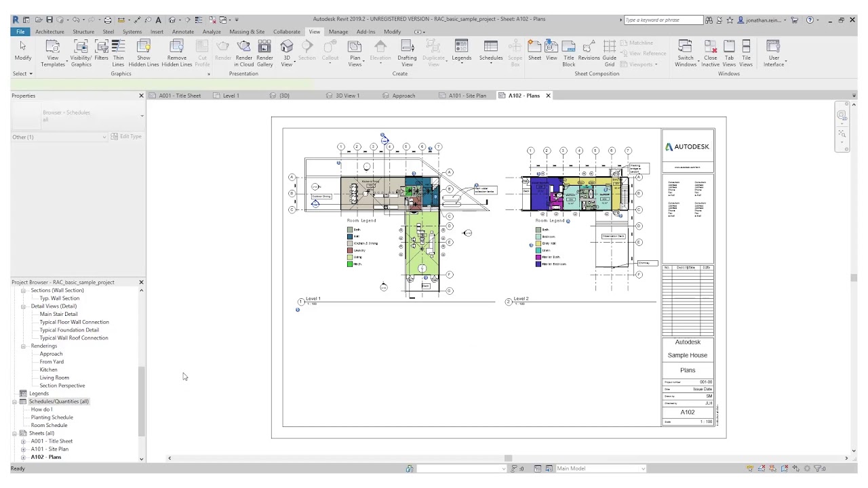Collapse the Detail Views (Detail) node
Screen dimensions: 868x488
coord(23,306)
